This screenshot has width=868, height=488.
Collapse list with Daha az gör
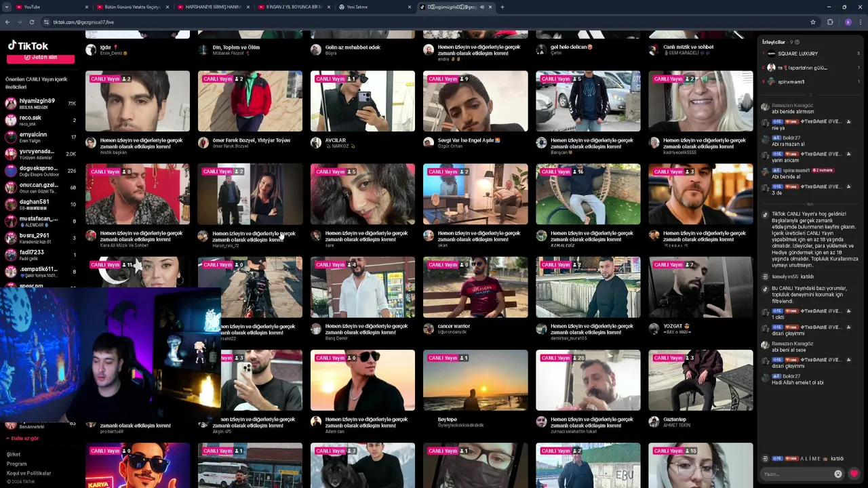click(x=23, y=439)
